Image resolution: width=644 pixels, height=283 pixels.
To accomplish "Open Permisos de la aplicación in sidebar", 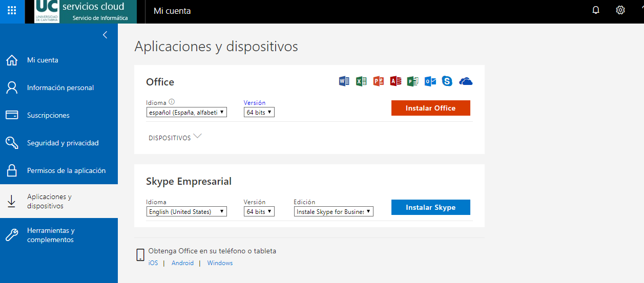I will point(59,170).
